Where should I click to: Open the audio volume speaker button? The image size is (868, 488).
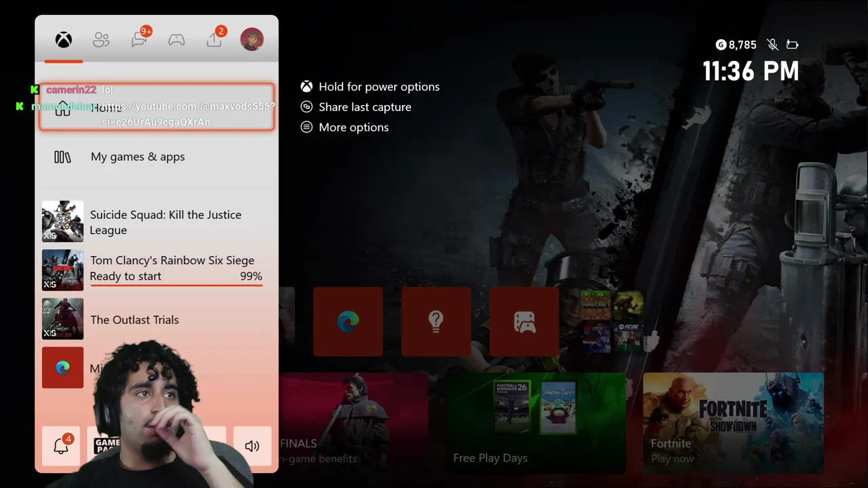(x=252, y=446)
